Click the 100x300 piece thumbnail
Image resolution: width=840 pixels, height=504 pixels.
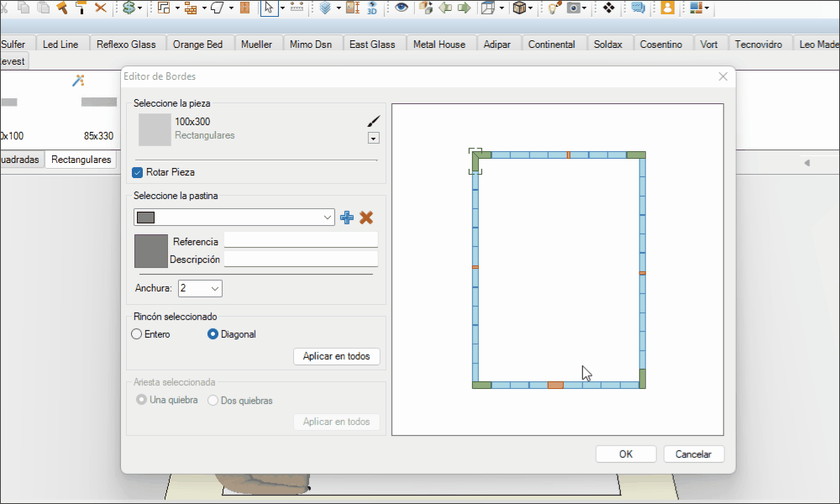coord(155,129)
